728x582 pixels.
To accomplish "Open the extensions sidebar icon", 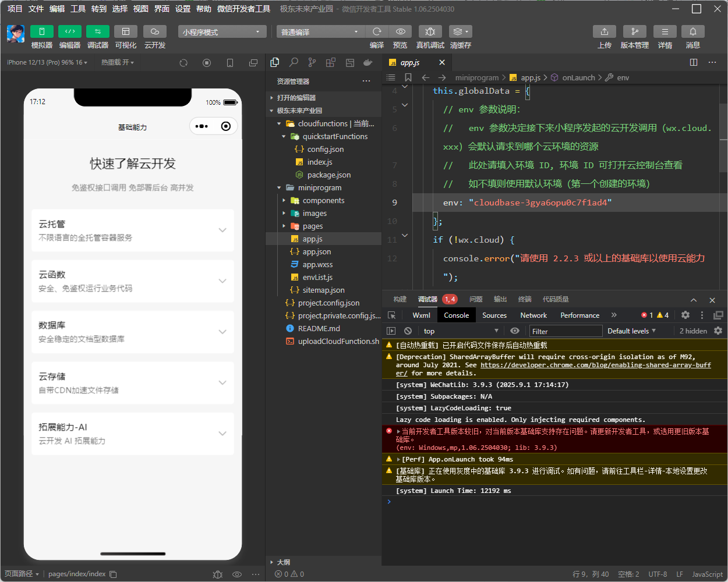I will [x=331, y=62].
